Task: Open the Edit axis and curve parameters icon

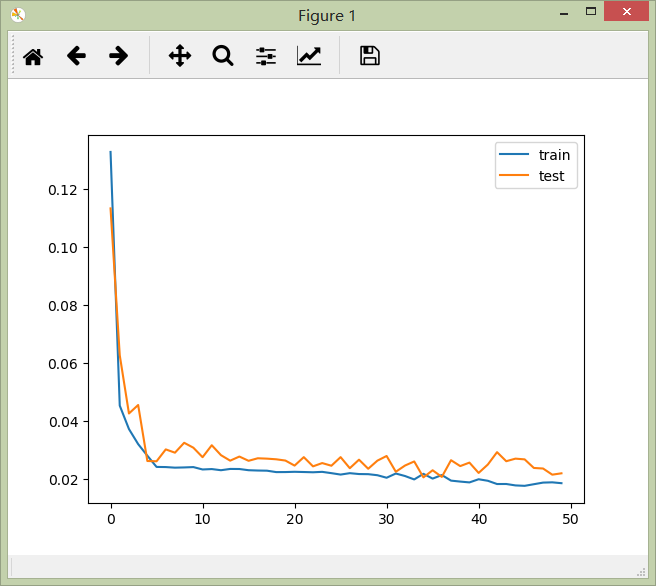Action: point(309,56)
